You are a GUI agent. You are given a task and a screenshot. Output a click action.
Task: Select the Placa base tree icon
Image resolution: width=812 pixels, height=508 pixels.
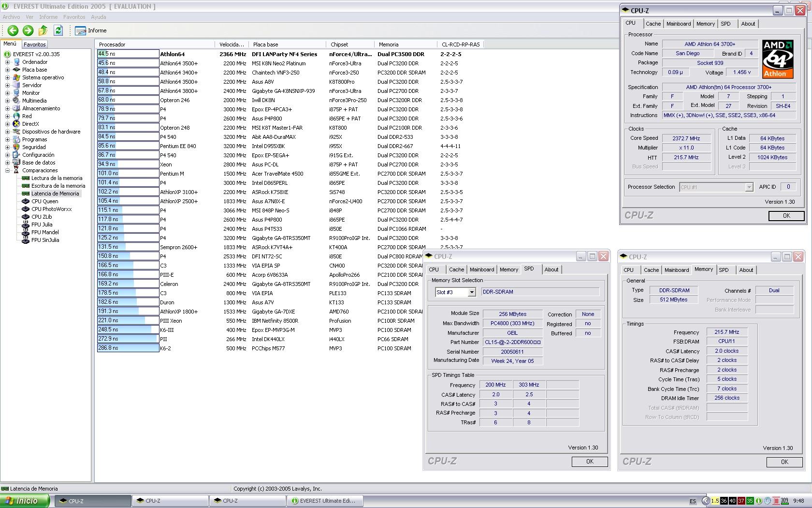coord(16,70)
